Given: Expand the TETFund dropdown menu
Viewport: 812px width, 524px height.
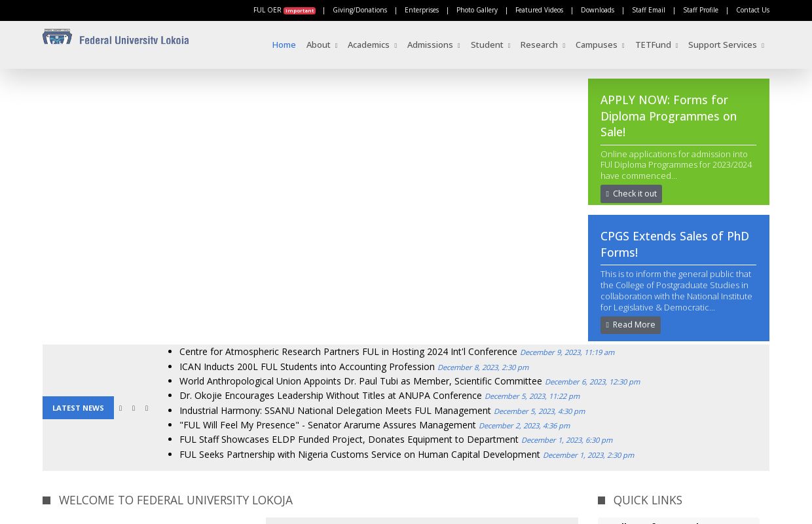Looking at the screenshot, I should 656,45.
